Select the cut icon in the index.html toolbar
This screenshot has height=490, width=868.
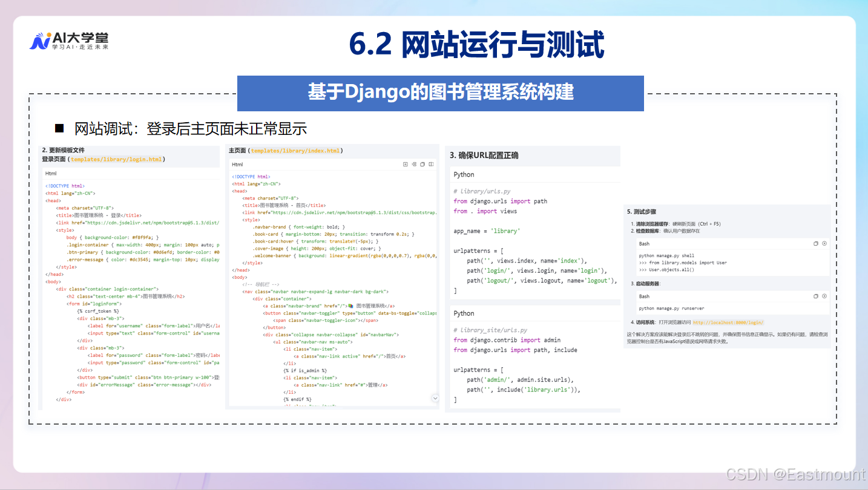pyautogui.click(x=413, y=164)
